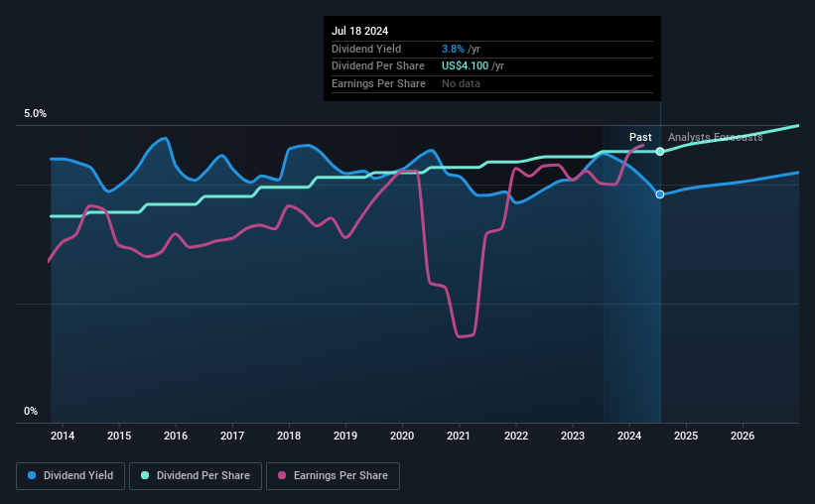The height and width of the screenshot is (504, 815).
Task: Click the pink Earnings Per Share legend dot
Action: click(x=282, y=475)
